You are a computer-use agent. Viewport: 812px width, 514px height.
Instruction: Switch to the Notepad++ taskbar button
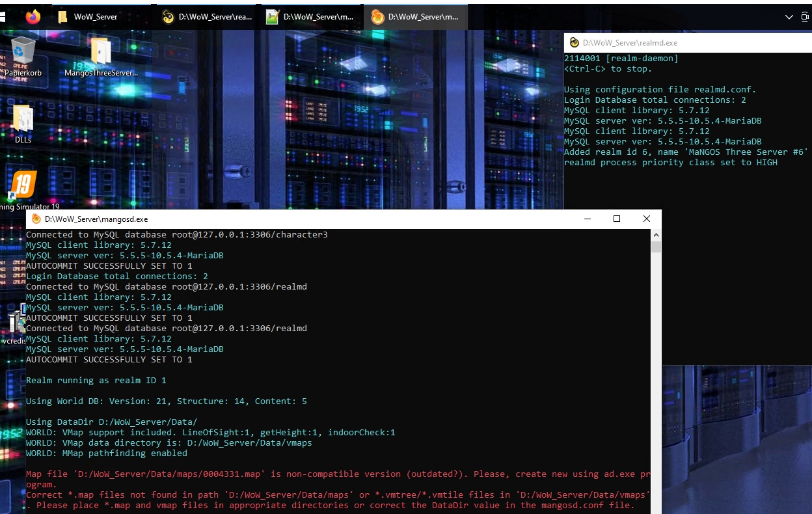(x=312, y=17)
